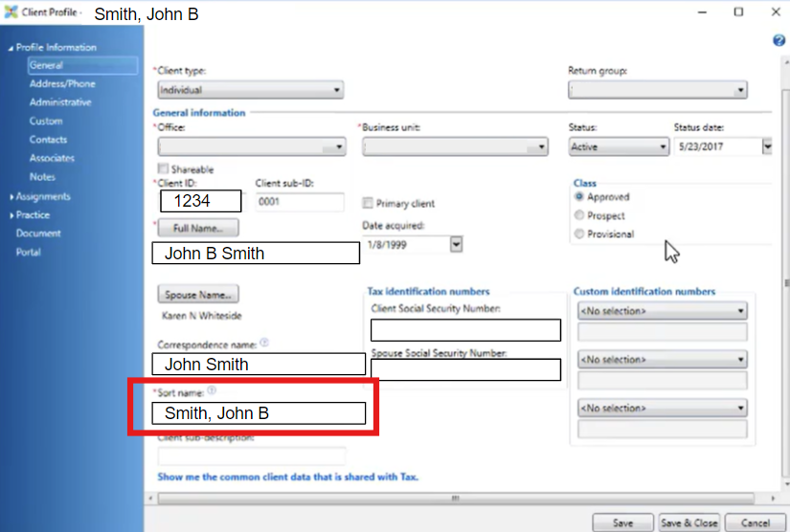Image resolution: width=790 pixels, height=532 pixels.
Task: Collapse the Profile Information tree section
Action: 11,48
